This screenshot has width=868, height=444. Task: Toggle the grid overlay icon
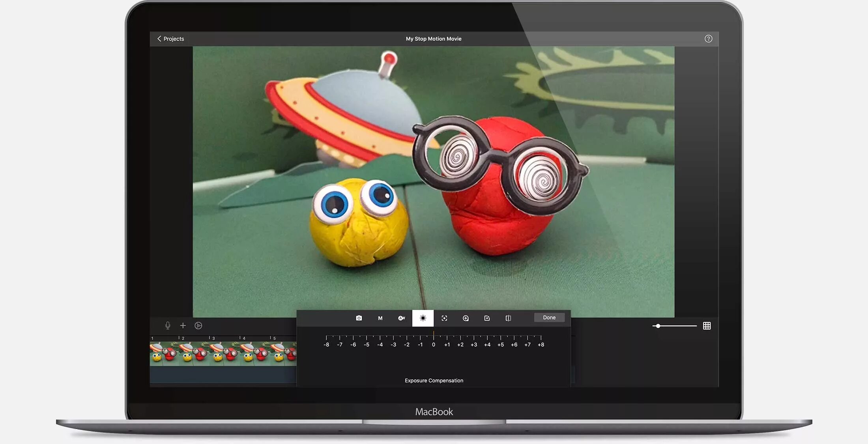point(707,326)
